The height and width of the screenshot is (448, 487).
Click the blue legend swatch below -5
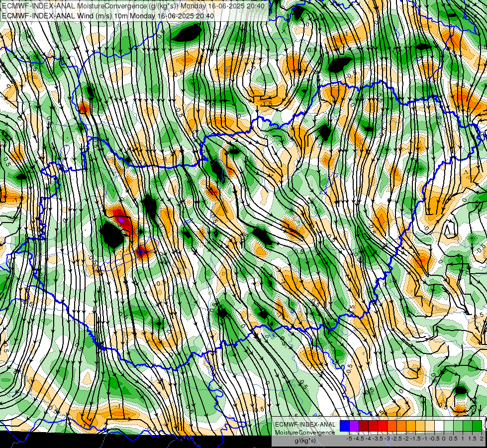click(345, 426)
